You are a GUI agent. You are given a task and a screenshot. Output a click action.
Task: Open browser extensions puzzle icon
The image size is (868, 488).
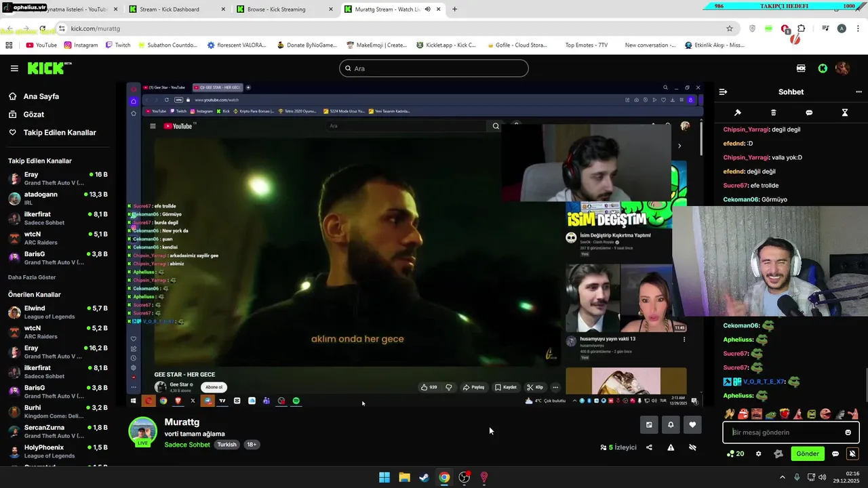[801, 28]
